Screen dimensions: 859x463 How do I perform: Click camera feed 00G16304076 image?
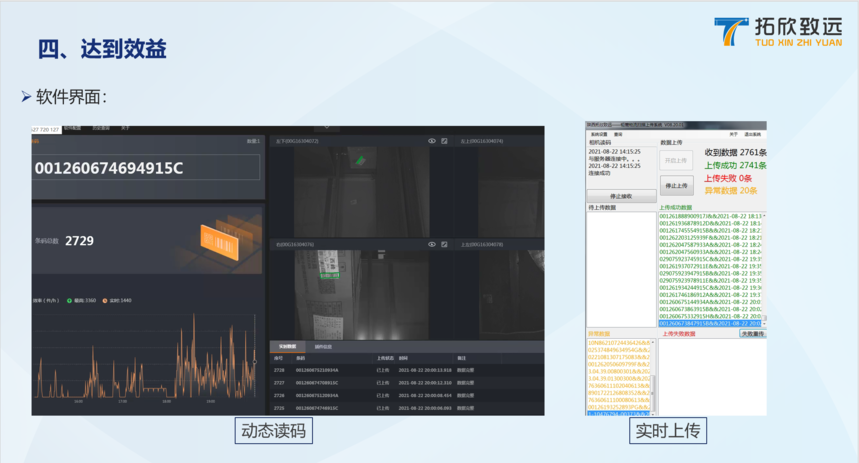point(362,295)
